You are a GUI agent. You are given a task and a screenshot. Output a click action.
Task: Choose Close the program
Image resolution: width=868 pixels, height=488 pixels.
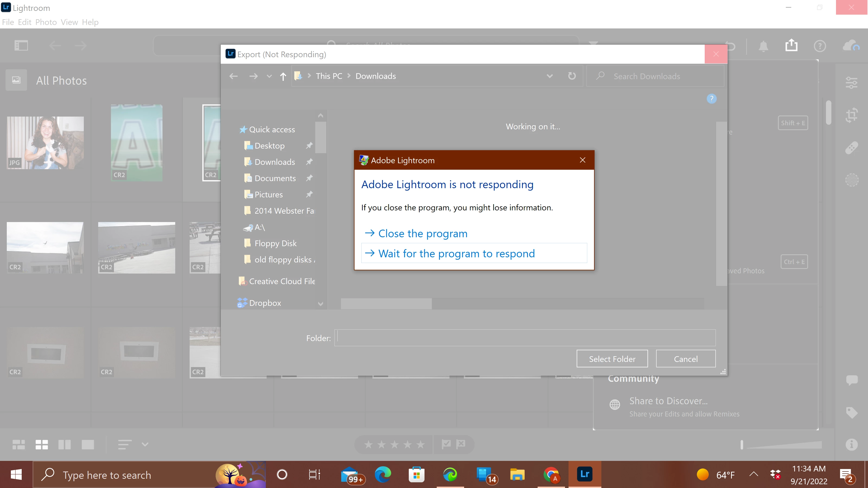tap(423, 233)
